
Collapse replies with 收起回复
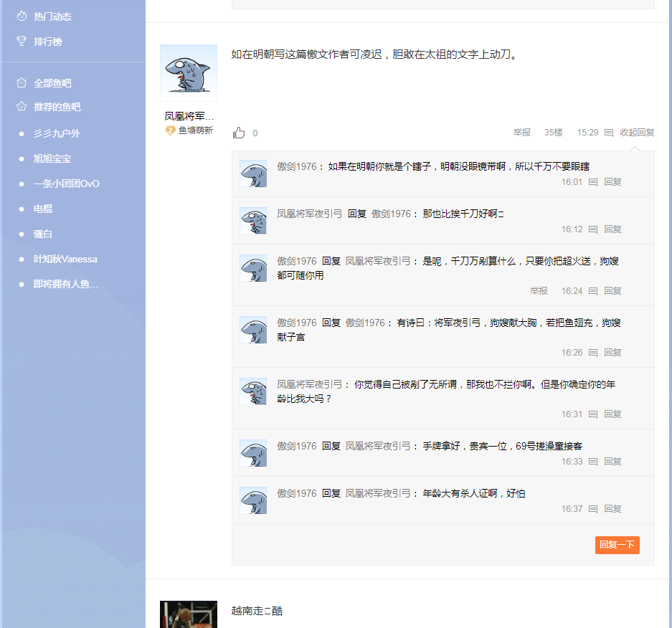[637, 133]
